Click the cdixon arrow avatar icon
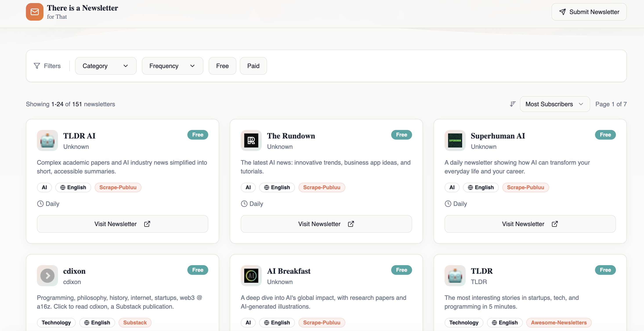The height and width of the screenshot is (331, 644). pyautogui.click(x=47, y=275)
